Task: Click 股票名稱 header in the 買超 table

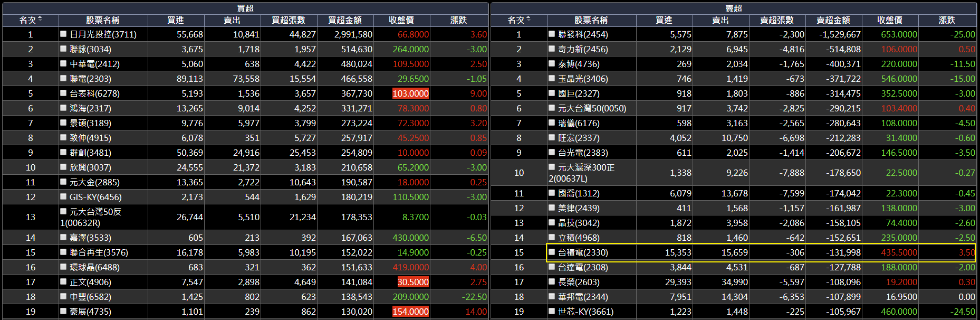Action: pos(103,20)
